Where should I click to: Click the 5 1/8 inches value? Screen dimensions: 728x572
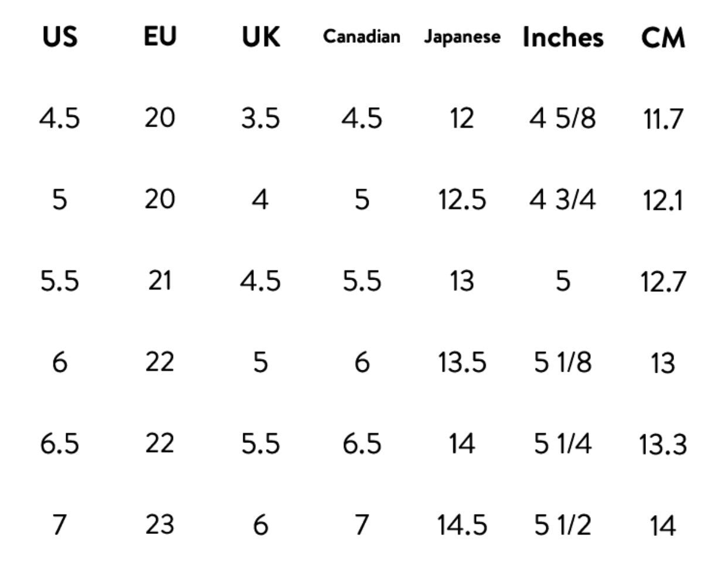(x=563, y=362)
